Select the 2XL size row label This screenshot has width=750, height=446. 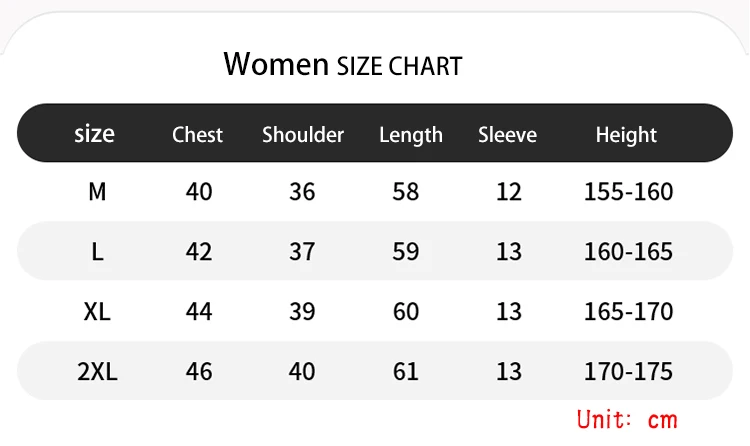pyautogui.click(x=97, y=371)
